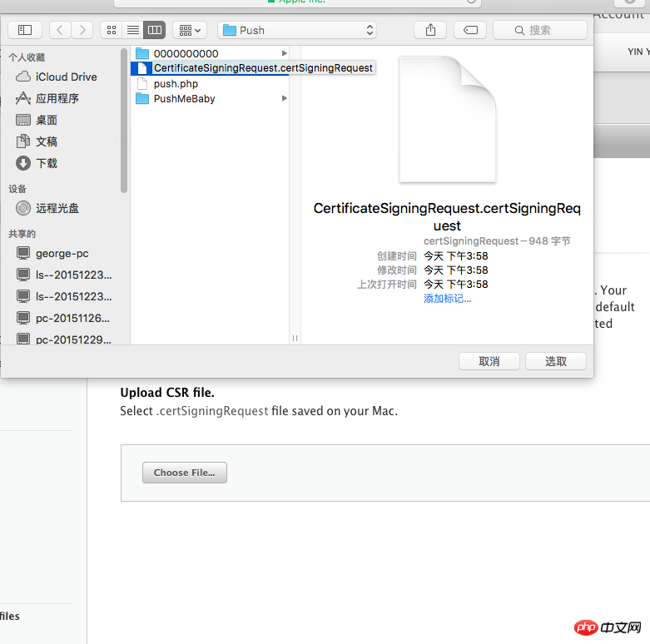The height and width of the screenshot is (644, 650).
Task: Open the 0000000000 folder
Action: (210, 53)
